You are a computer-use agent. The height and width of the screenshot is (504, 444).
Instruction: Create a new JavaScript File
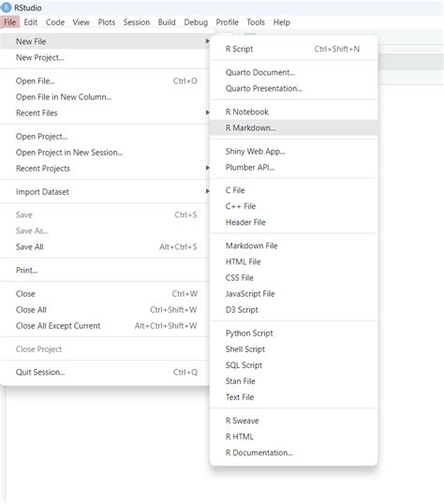click(293, 294)
